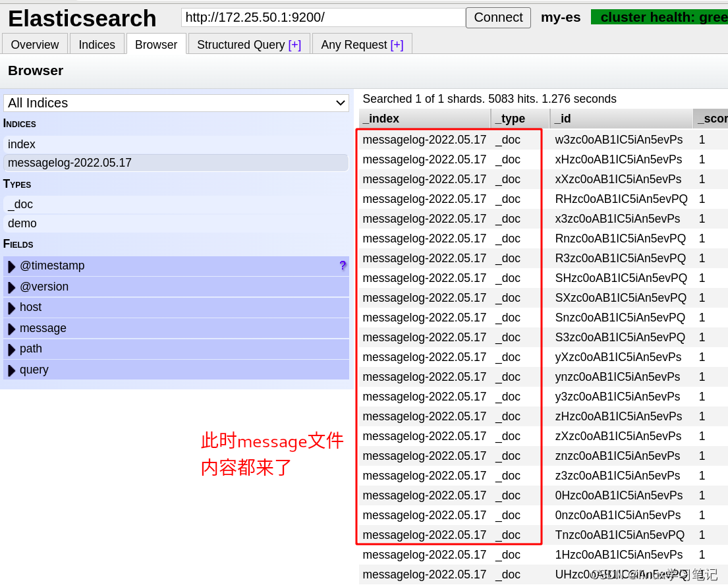The height and width of the screenshot is (587, 728).
Task: Open row with id S3zc0oAB1IC5iAn5evPQ
Action: pos(544,337)
